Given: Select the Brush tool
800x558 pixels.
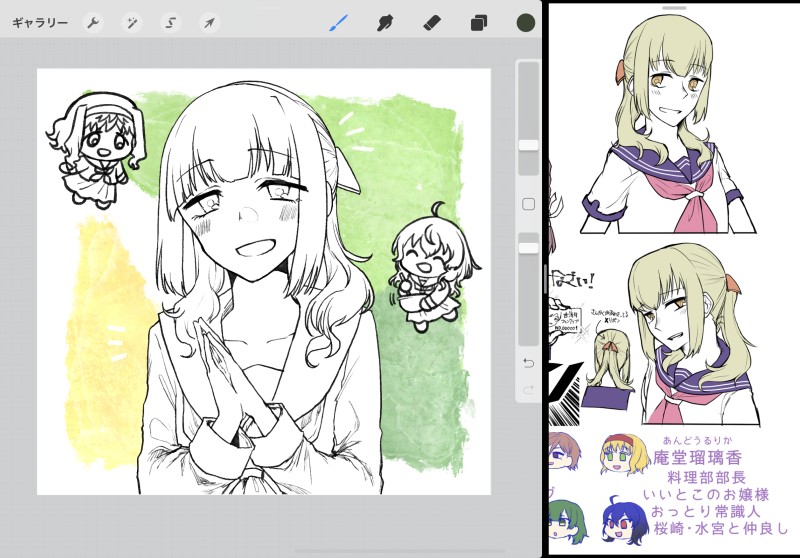Looking at the screenshot, I should click(338, 23).
